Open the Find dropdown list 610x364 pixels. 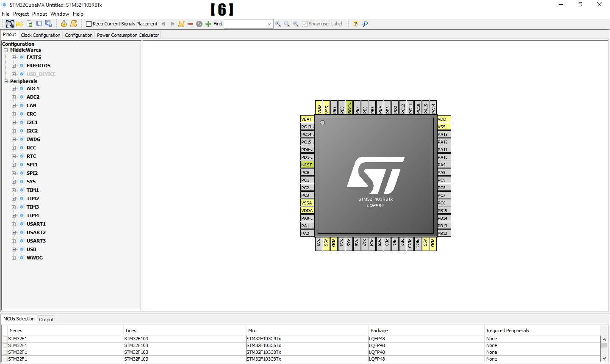click(x=270, y=24)
